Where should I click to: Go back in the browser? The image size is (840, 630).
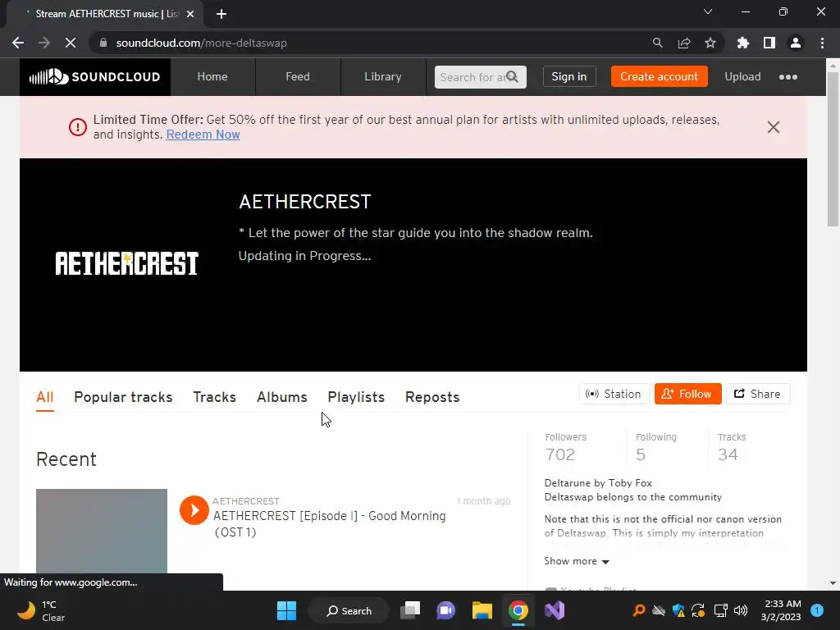pos(18,43)
